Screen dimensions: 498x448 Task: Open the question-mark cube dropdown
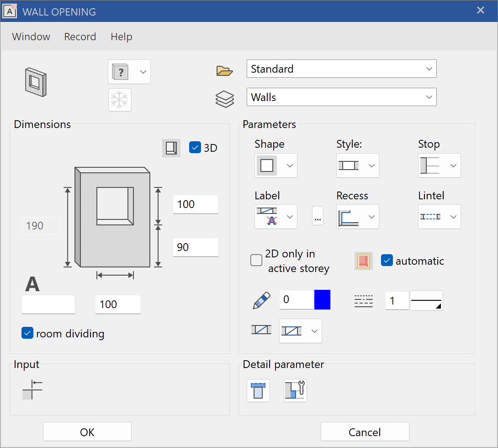[x=129, y=72]
